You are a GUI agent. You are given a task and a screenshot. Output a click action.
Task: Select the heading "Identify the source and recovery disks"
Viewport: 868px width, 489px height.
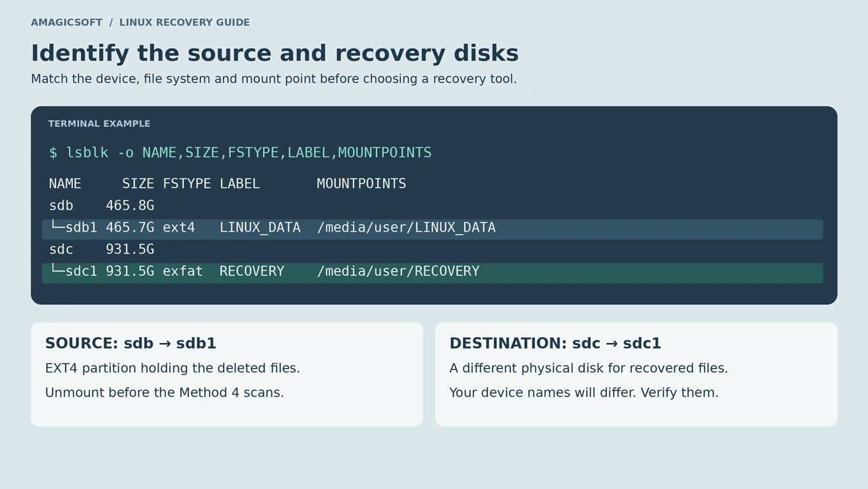click(x=275, y=53)
